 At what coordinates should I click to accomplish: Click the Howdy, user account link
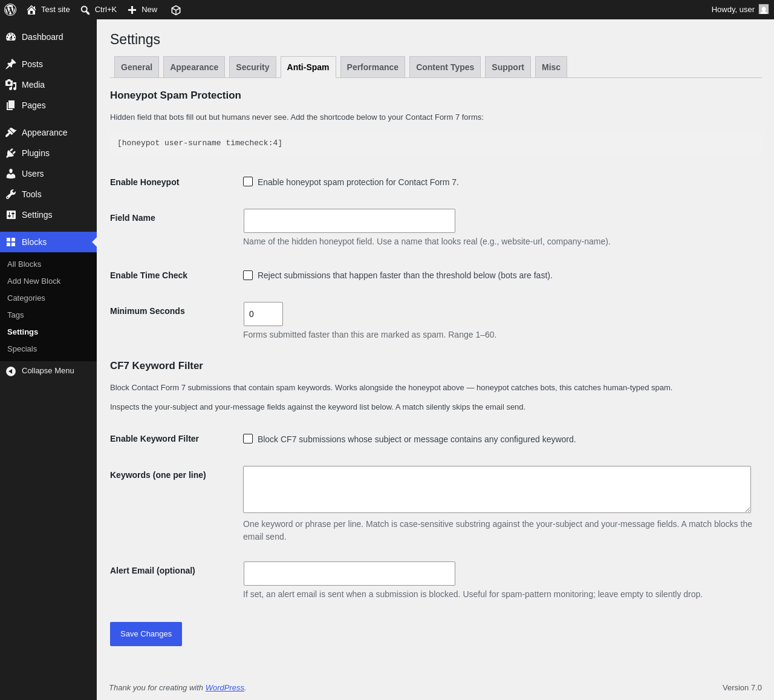pos(740,10)
